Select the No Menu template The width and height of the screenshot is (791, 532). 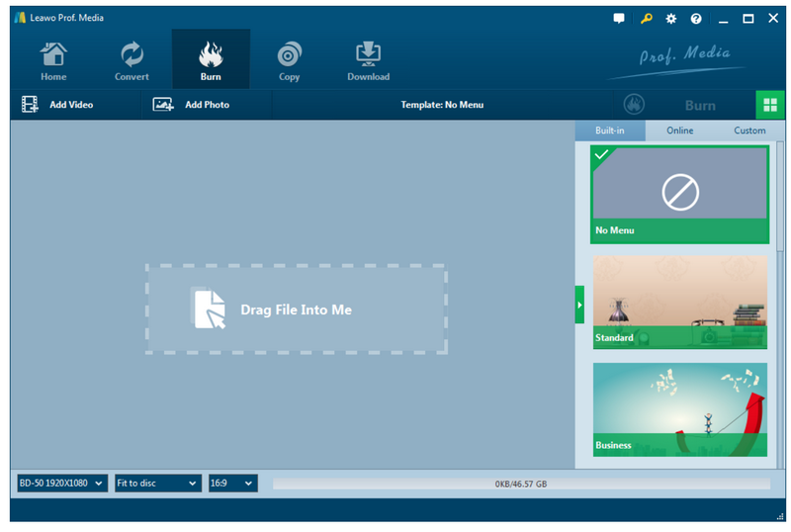tap(679, 195)
